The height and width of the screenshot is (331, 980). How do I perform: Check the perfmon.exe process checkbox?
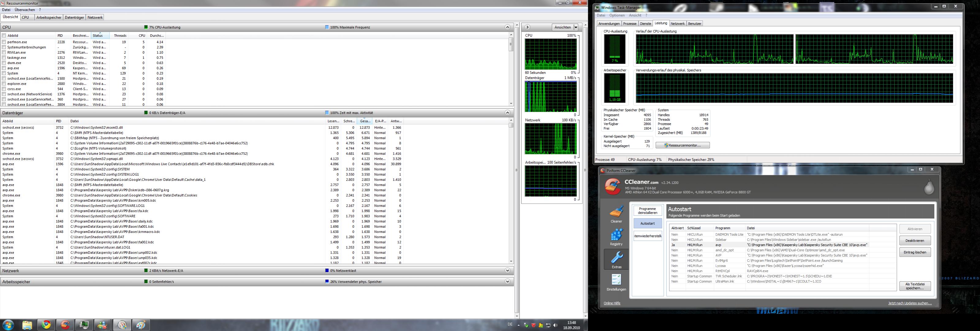(4, 42)
